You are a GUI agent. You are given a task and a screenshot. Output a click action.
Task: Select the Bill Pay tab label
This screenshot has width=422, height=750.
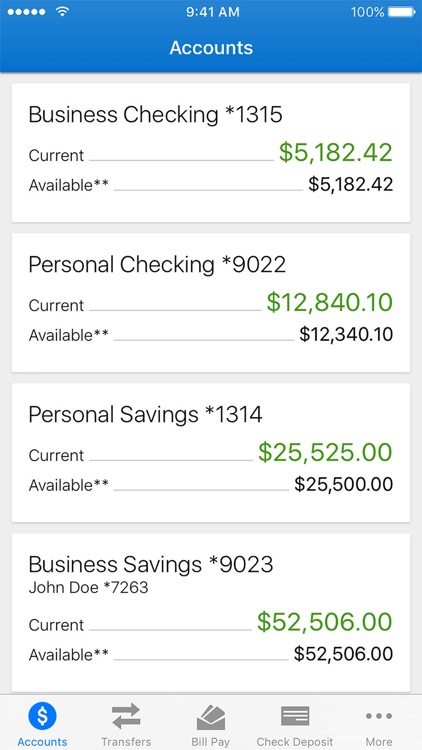click(211, 742)
